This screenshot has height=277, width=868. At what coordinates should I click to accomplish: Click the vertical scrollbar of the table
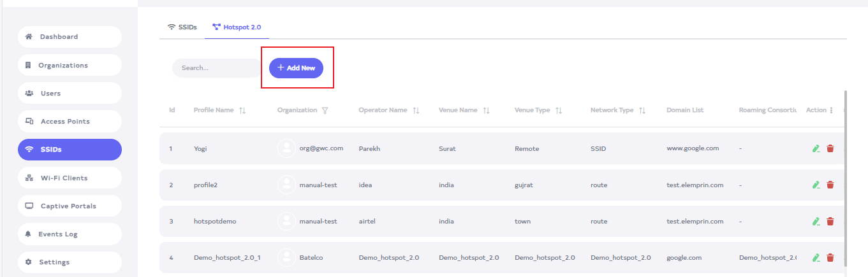coord(846,178)
